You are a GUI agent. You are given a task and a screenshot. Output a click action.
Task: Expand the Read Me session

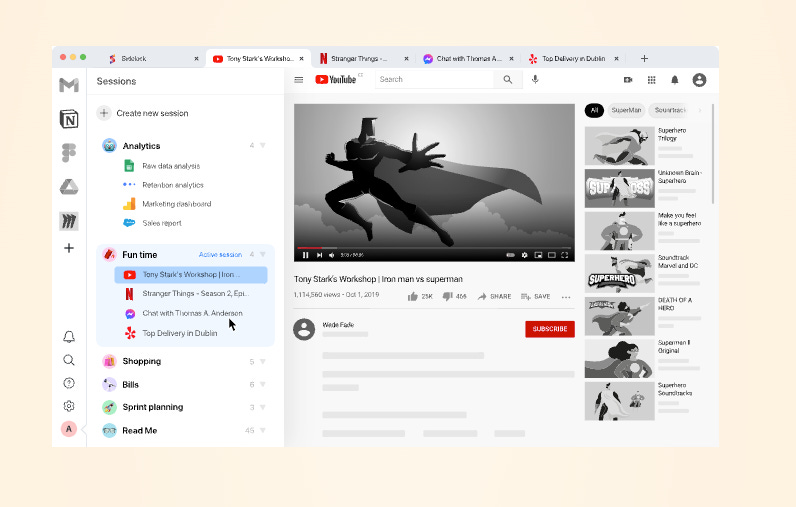pos(262,430)
